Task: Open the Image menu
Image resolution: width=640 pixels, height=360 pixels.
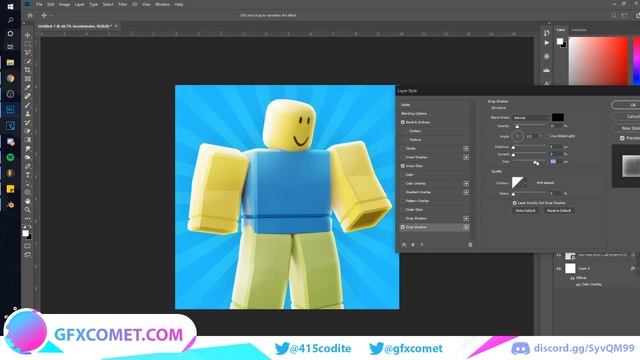Action: pyautogui.click(x=64, y=4)
